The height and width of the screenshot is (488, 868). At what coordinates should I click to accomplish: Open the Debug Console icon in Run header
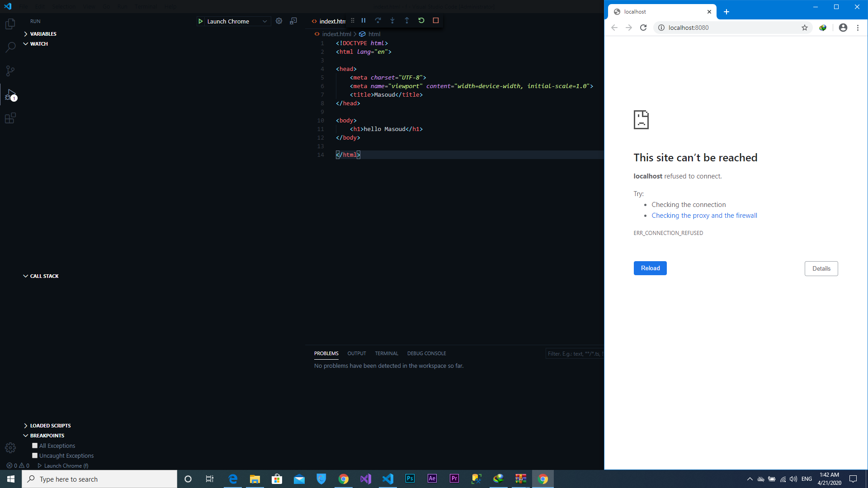click(x=293, y=21)
